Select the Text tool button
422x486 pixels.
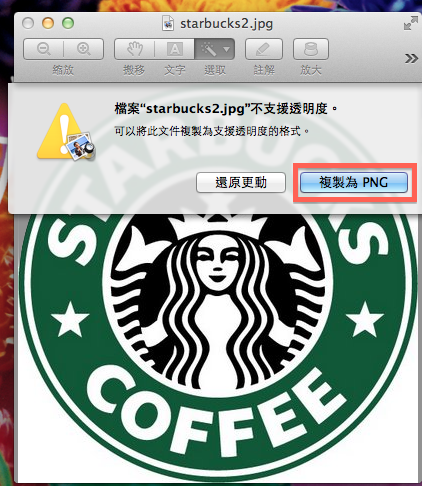pyautogui.click(x=174, y=49)
